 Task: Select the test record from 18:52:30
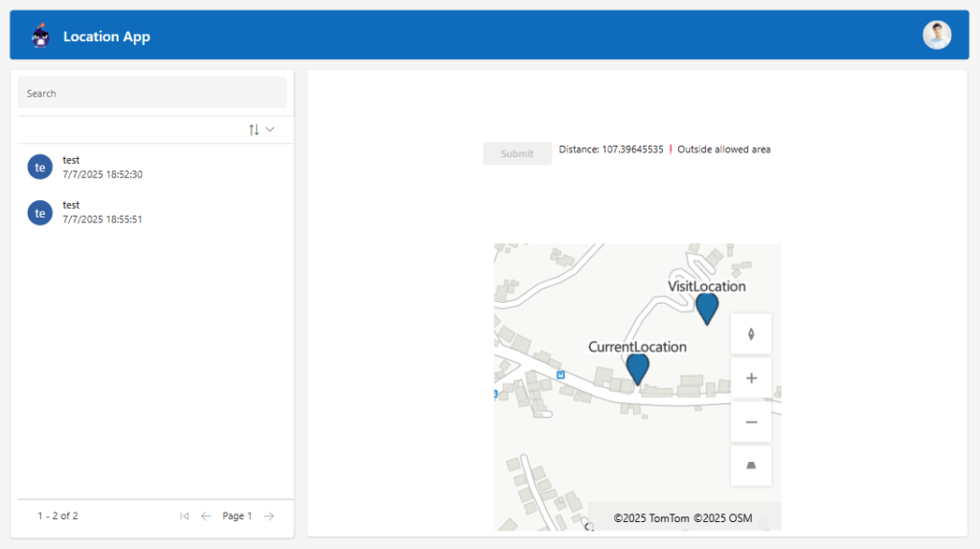103,167
